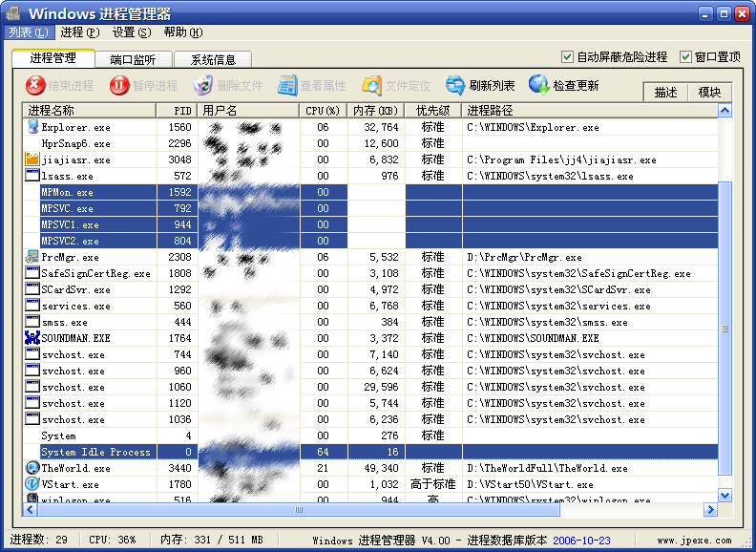Sort by the CPU(%) column header
Viewport: 756px width, 552px height.
coord(323,111)
